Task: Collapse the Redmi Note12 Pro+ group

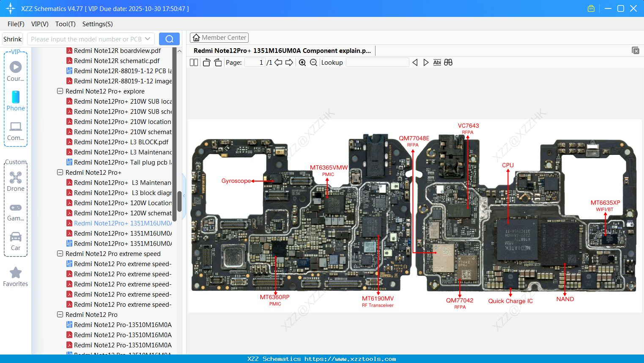Action: tap(60, 172)
